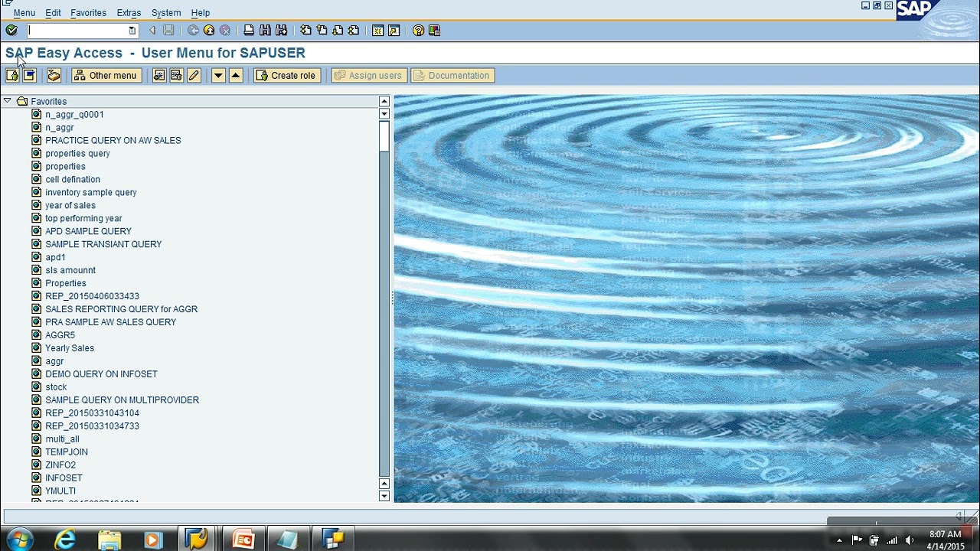Click the Assign users button
This screenshot has width=980, height=551.
[368, 75]
